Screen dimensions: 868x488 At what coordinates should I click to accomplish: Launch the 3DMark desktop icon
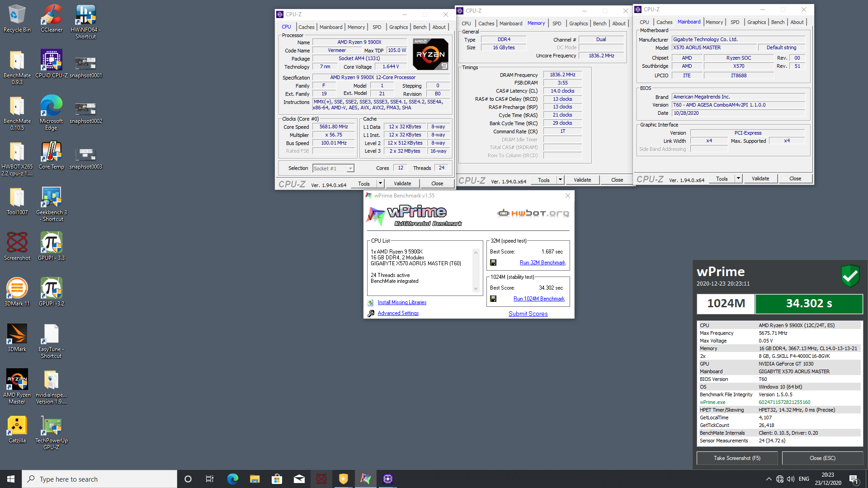point(17,338)
